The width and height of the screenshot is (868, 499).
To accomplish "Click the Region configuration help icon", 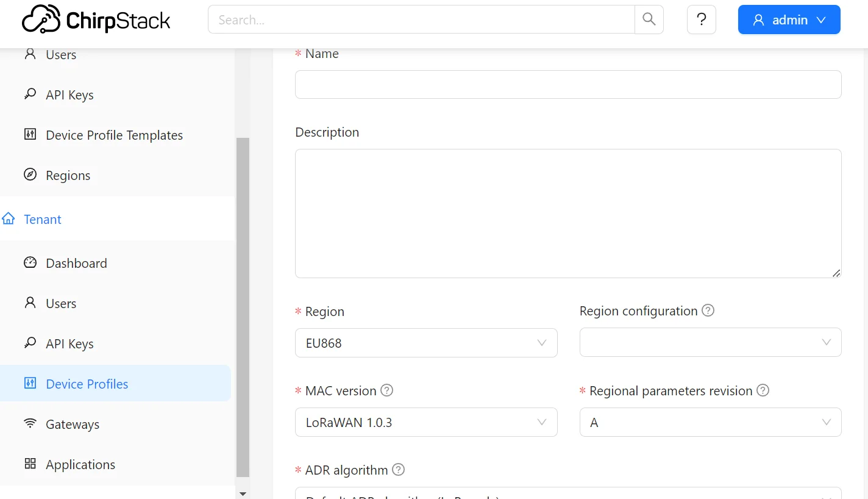I will pyautogui.click(x=708, y=311).
